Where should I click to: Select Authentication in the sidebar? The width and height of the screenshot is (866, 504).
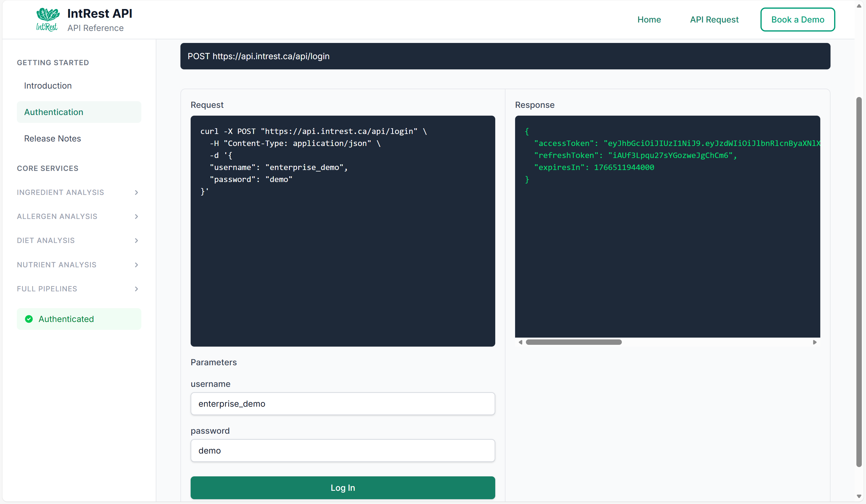pyautogui.click(x=54, y=112)
